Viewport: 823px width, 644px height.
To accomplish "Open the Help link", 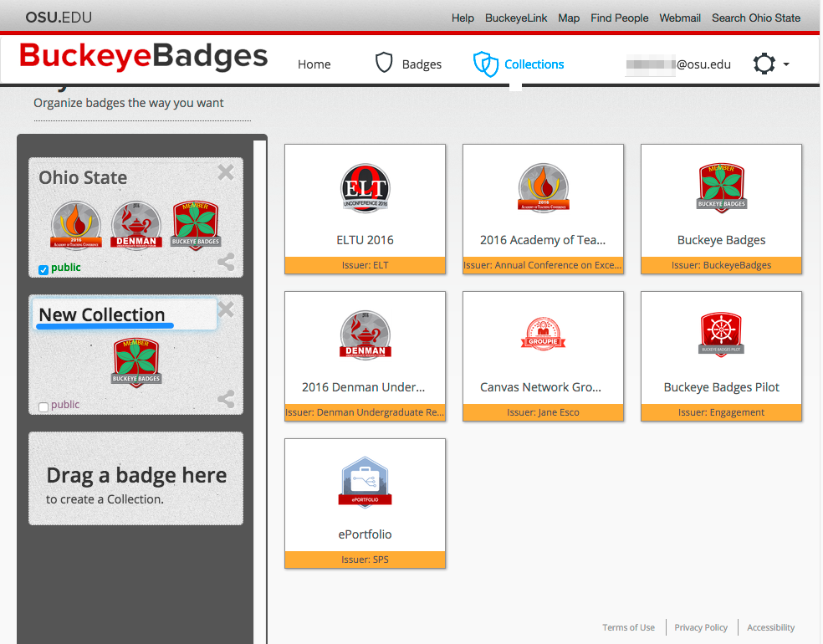I will tap(463, 18).
